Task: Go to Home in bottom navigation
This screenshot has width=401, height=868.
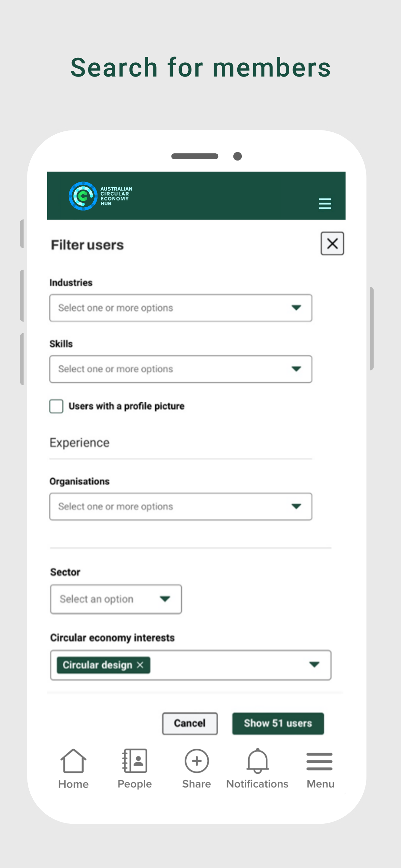Action: coord(73,769)
